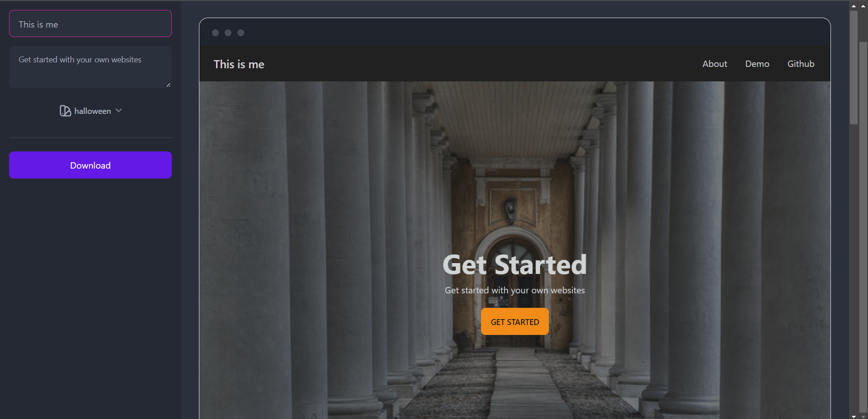The width and height of the screenshot is (868, 419).
Task: Open the Github nav link
Action: coord(801,64)
